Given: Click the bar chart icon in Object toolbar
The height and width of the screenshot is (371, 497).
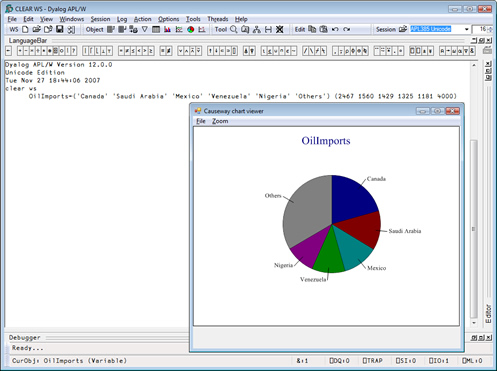Looking at the screenshot, I should (168, 29).
